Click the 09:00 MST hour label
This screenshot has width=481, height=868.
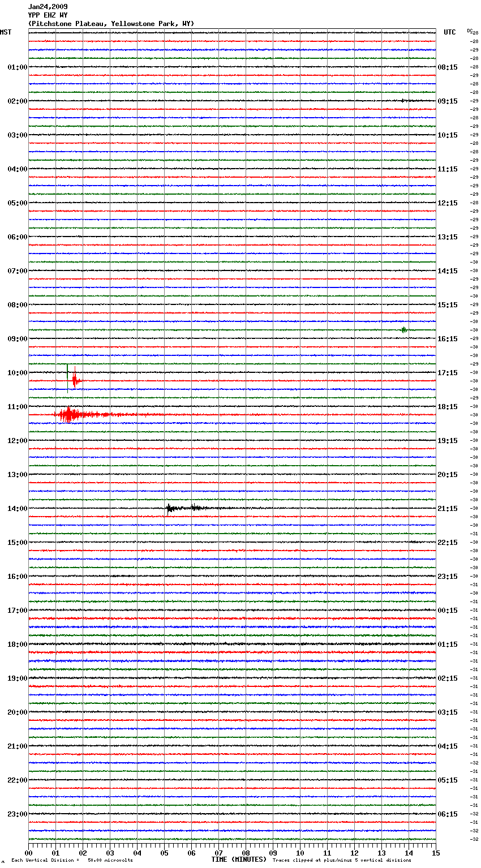[x=18, y=339]
